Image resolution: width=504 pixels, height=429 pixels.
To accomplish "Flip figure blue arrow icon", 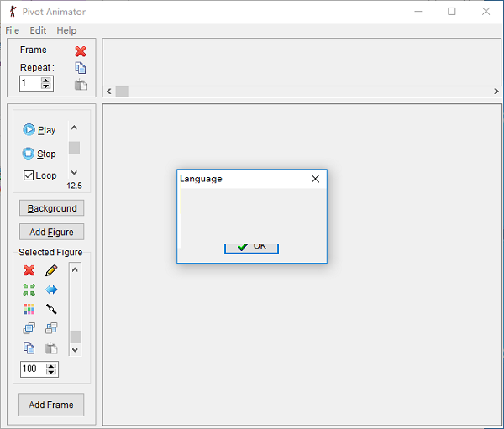I will click(x=51, y=290).
